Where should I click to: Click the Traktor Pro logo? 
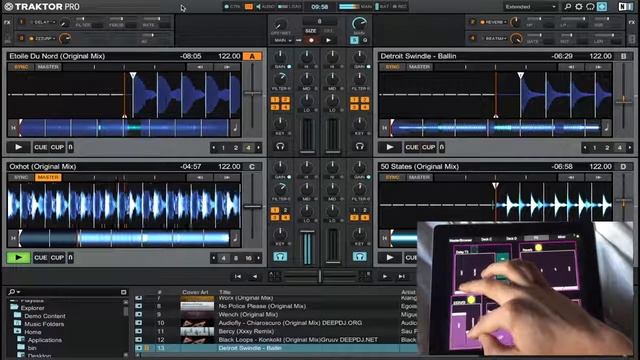click(42, 7)
